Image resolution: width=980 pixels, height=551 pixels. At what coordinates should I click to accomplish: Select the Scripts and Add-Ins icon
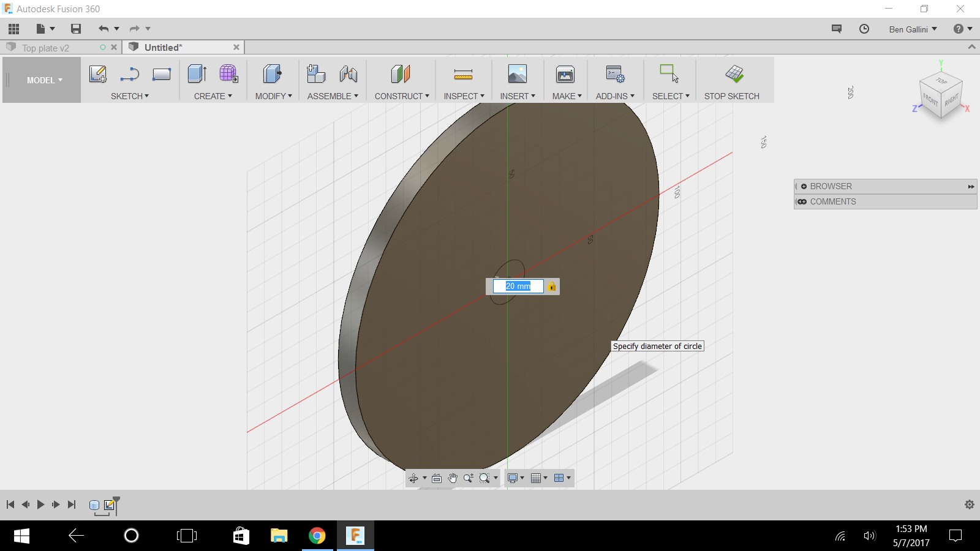[615, 74]
